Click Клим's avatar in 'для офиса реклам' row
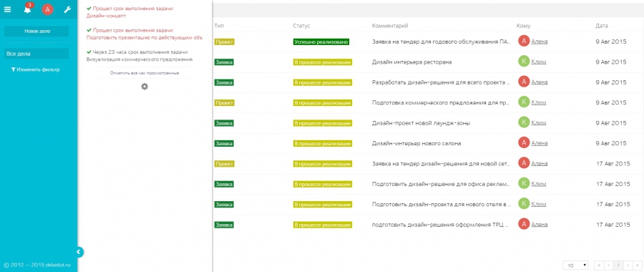The height and width of the screenshot is (272, 644). click(524, 184)
